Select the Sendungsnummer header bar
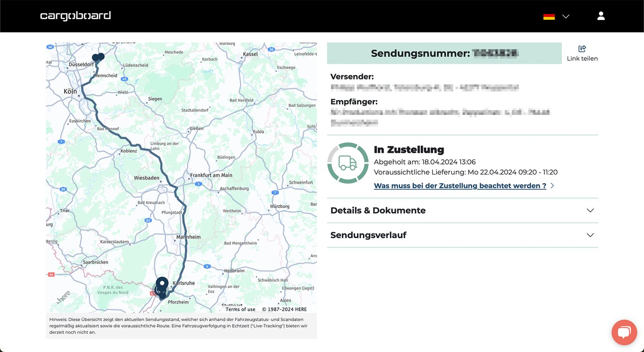 click(444, 53)
